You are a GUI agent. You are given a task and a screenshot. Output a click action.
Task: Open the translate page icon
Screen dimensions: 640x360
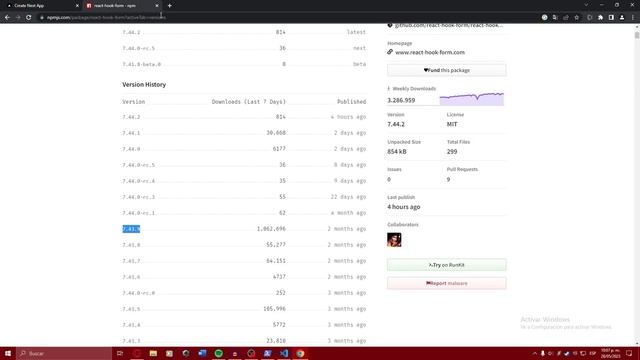coord(555,18)
